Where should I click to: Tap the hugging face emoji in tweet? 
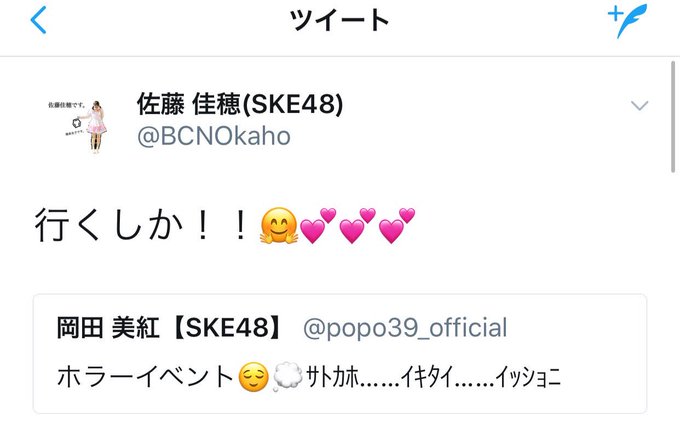click(279, 225)
